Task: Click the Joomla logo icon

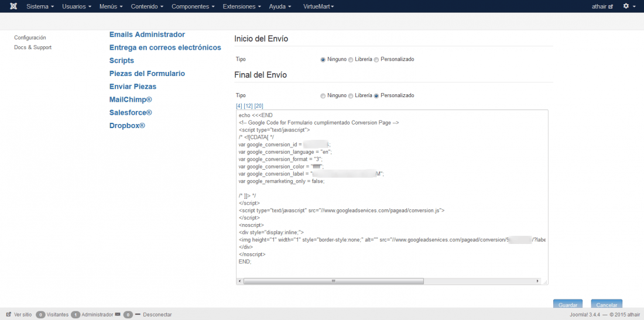Action: (13, 6)
